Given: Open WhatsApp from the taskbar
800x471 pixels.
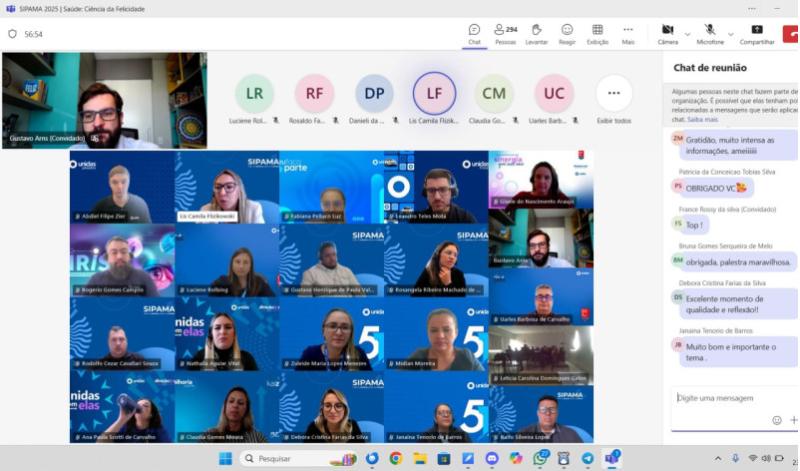Looking at the screenshot, I should tap(540, 458).
